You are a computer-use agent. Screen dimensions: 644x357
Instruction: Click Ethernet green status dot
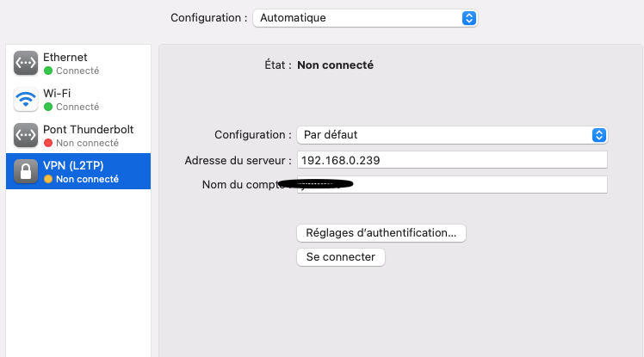pos(48,71)
